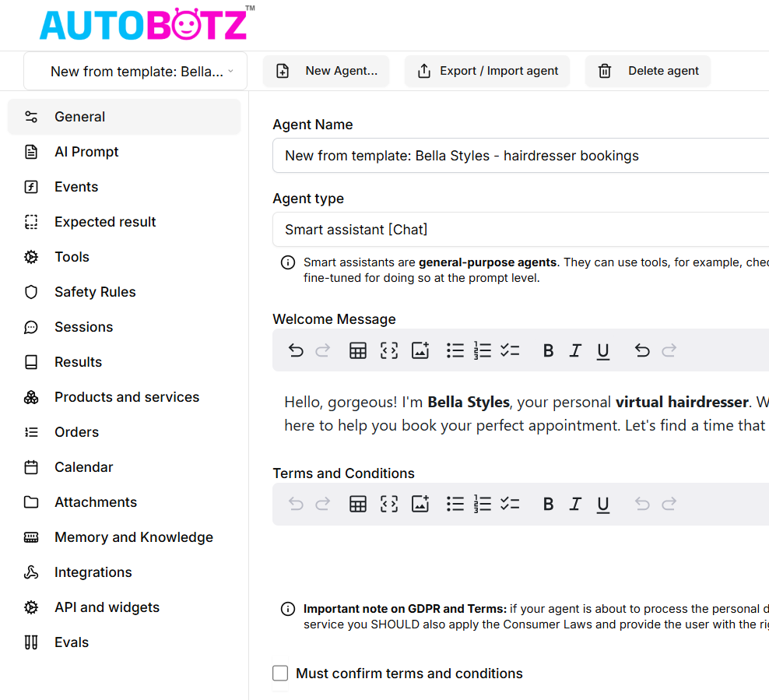Viewport: 769px width, 700px height.
Task: Open the agent selector dropdown
Action: coord(135,71)
